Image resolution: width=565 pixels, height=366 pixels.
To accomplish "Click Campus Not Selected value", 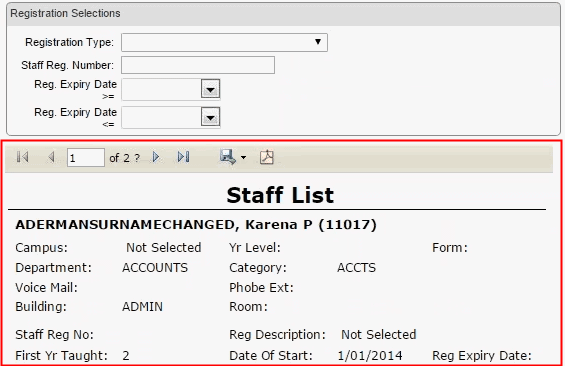I will click(164, 247).
